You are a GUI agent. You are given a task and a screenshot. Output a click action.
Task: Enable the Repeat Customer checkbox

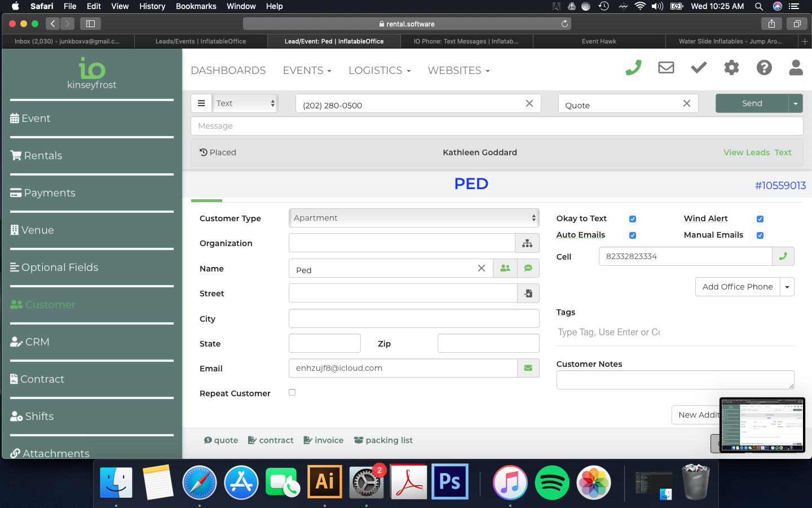pos(292,392)
